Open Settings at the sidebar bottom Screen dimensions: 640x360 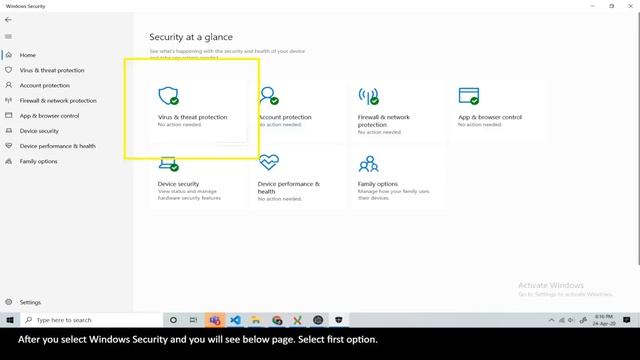point(30,302)
